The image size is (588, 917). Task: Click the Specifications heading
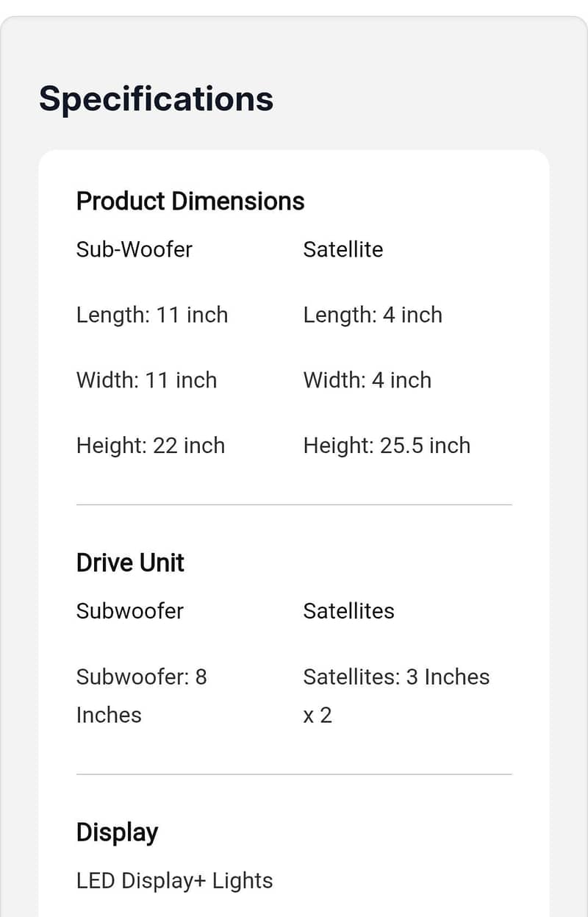tap(156, 99)
